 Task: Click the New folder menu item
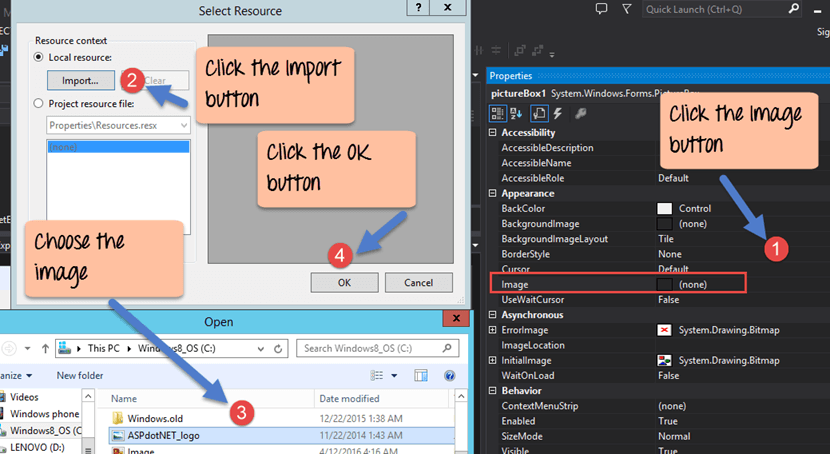point(81,375)
